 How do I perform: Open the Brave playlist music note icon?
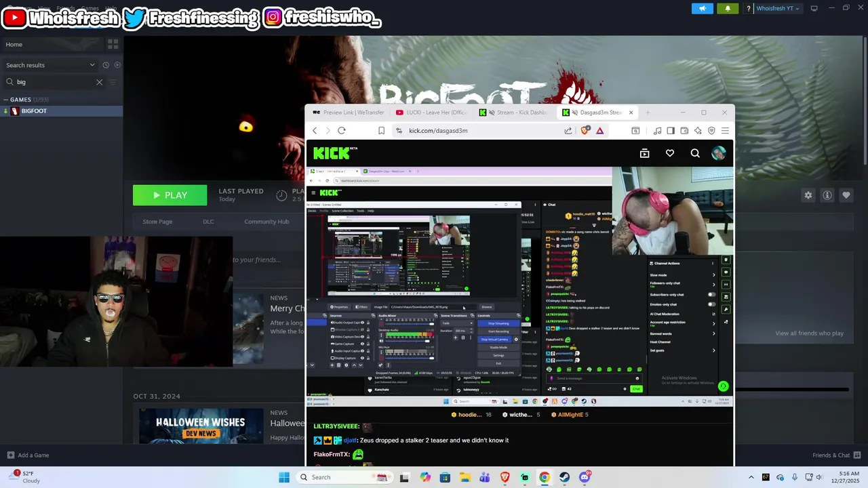657,131
